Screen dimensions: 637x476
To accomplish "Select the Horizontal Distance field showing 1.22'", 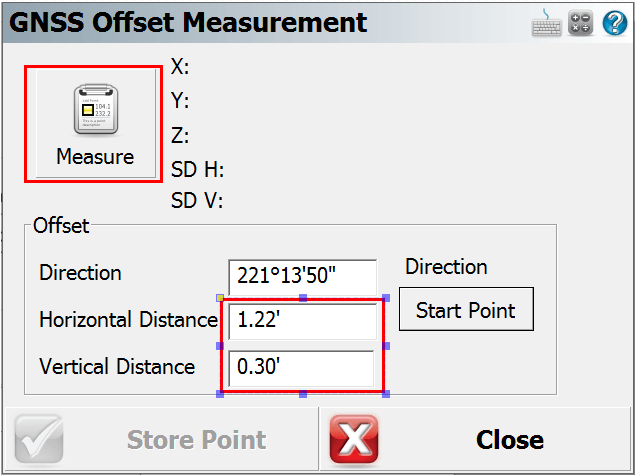I will coord(303,322).
